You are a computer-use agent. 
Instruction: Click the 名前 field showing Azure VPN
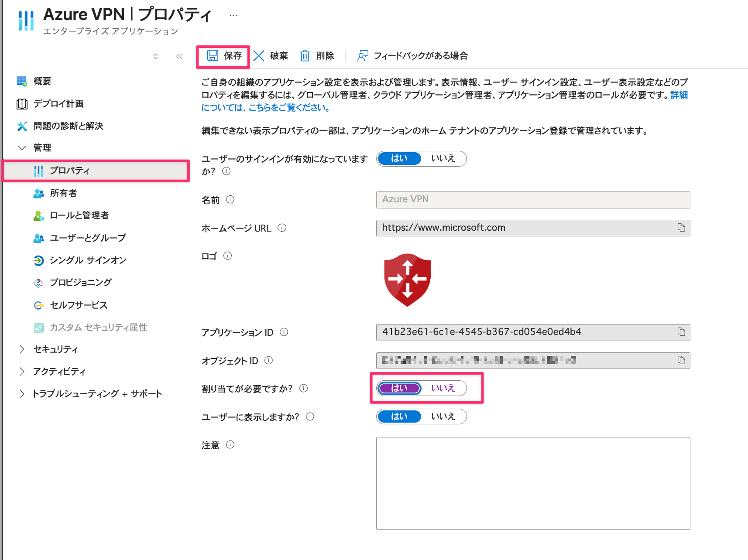coord(533,200)
